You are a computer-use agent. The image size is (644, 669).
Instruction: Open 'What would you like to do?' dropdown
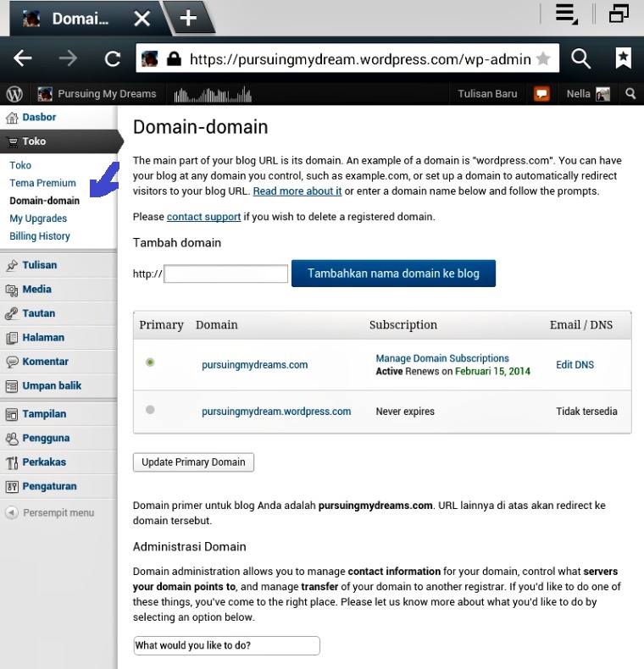click(x=227, y=645)
